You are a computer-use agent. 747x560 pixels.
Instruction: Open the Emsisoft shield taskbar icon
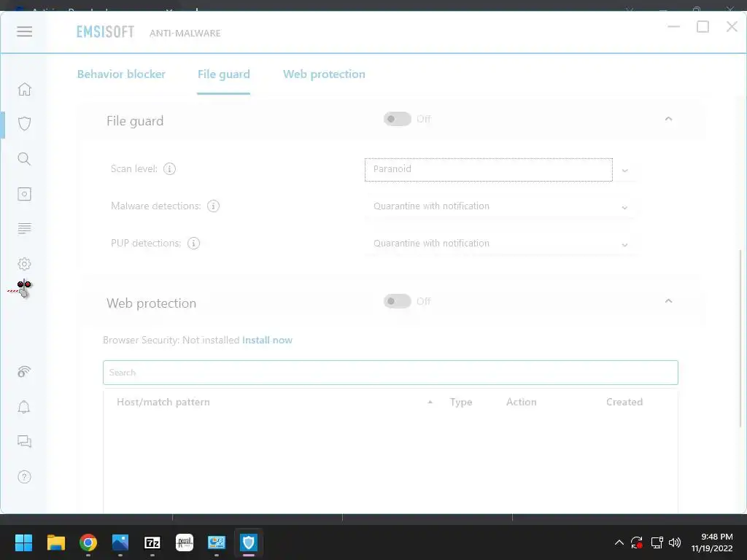pyautogui.click(x=248, y=542)
